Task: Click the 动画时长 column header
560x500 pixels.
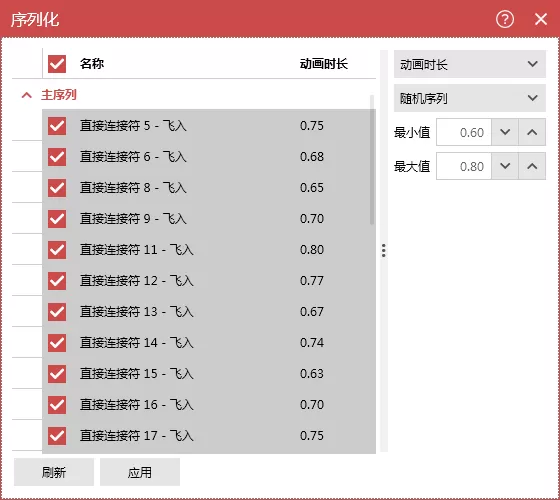Action: (324, 64)
